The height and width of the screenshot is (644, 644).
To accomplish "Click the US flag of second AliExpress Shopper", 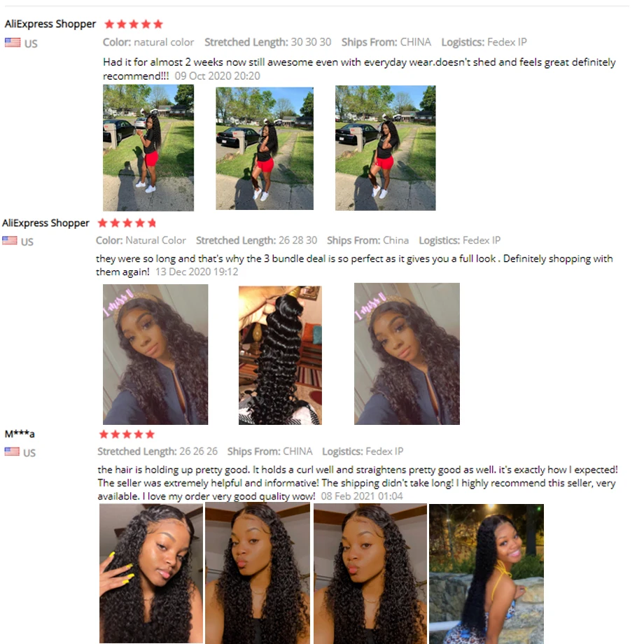I will pyautogui.click(x=10, y=241).
